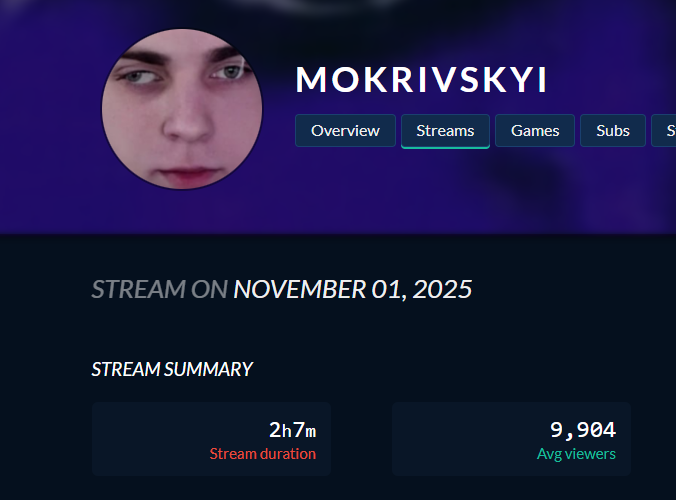Click the MOKRIVSKYI channel name
Screen dimensions: 676x500
pos(421,80)
